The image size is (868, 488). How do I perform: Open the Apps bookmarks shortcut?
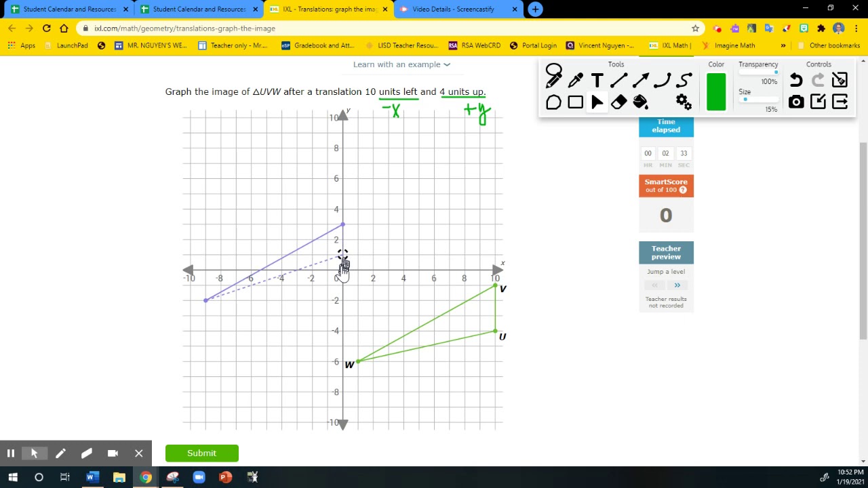[x=22, y=45]
